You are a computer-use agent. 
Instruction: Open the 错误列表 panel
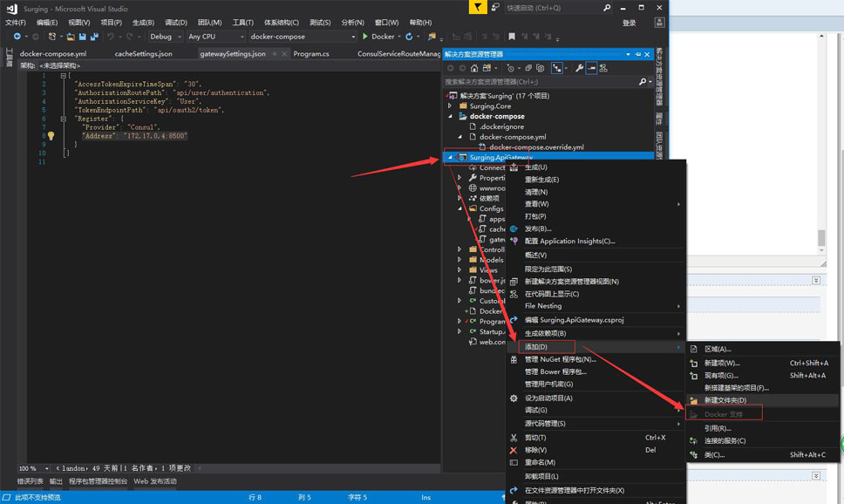[x=25, y=480]
